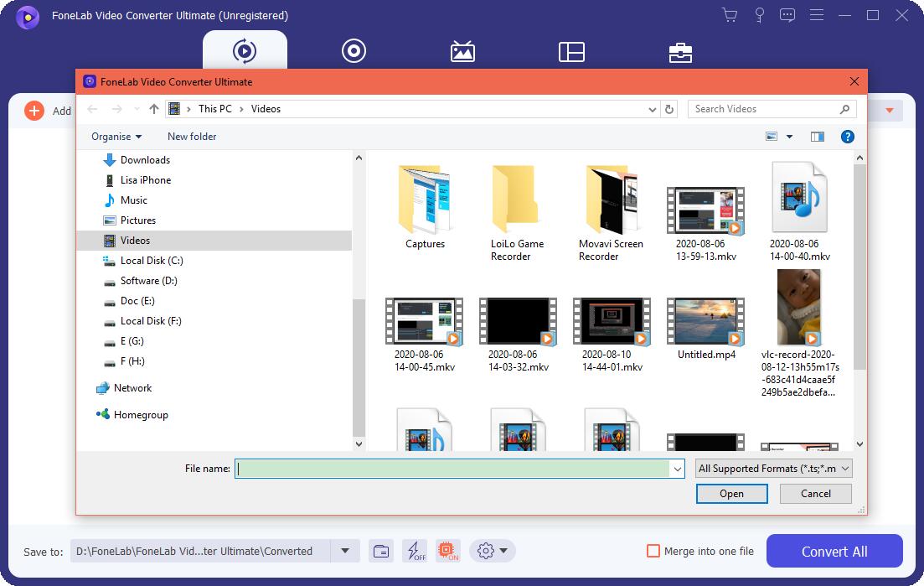This screenshot has height=586, width=924.
Task: Select 2020-08-06 14-00-45.mkv video
Action: (x=424, y=334)
